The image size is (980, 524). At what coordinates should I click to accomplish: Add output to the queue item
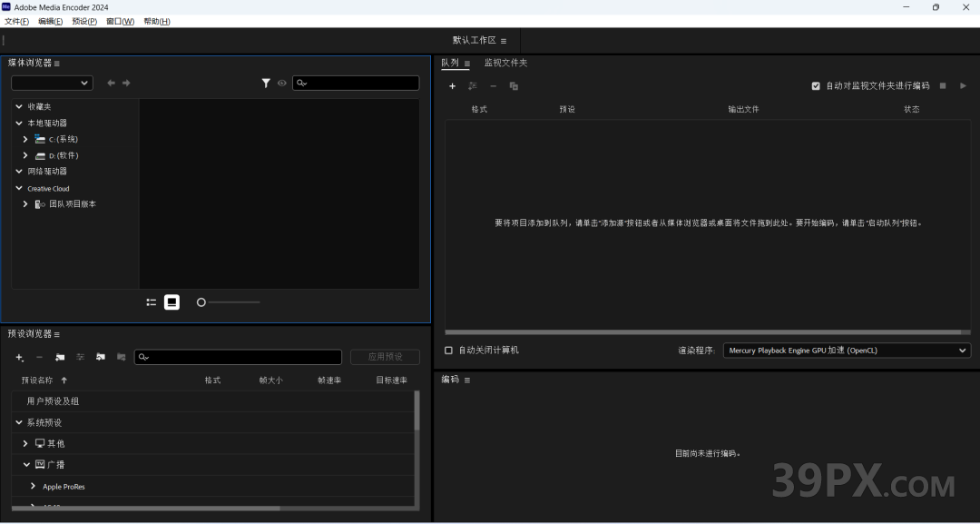click(x=473, y=86)
